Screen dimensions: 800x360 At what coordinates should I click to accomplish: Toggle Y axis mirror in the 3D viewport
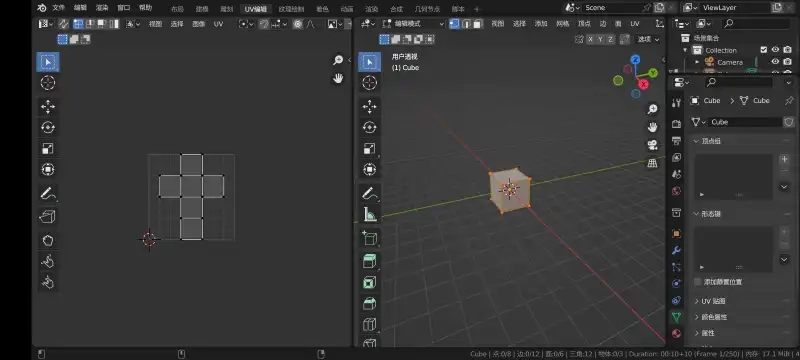(x=600, y=39)
